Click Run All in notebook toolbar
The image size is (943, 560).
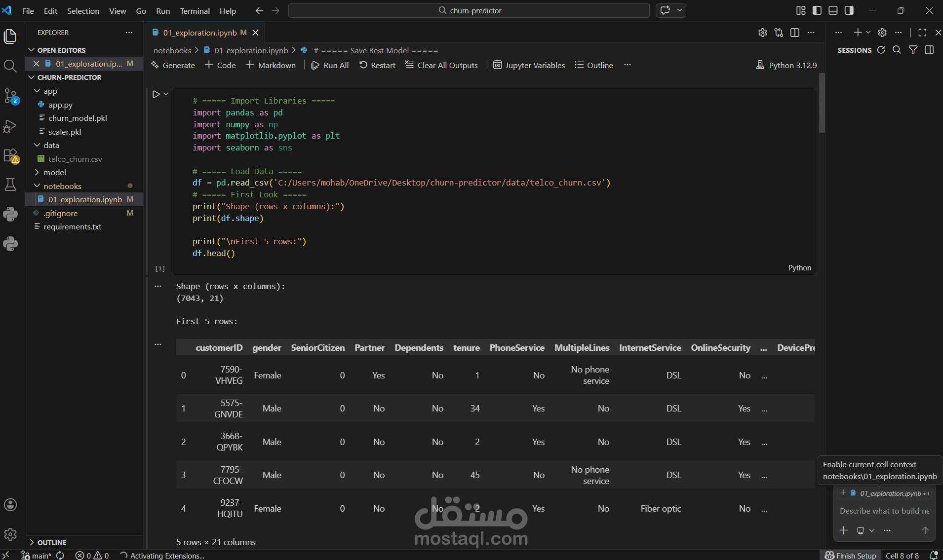coord(330,65)
